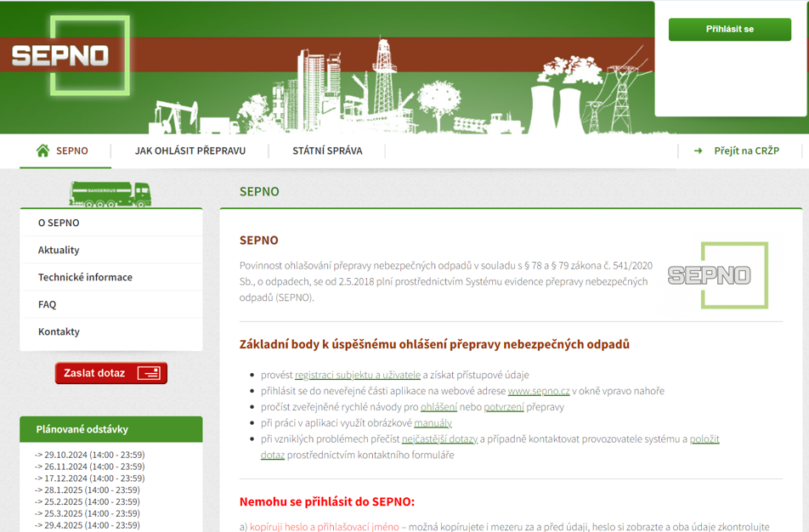Click the red Zaslat dotaz button
Viewport: 809px width, 532px height.
tap(111, 373)
